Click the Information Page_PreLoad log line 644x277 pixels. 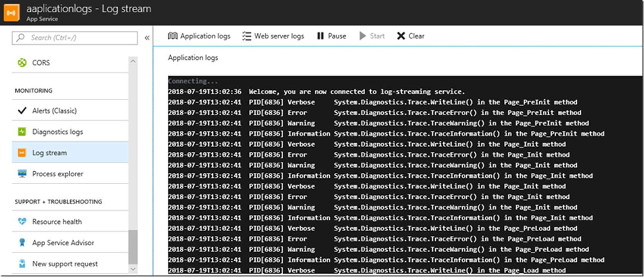click(x=386, y=260)
